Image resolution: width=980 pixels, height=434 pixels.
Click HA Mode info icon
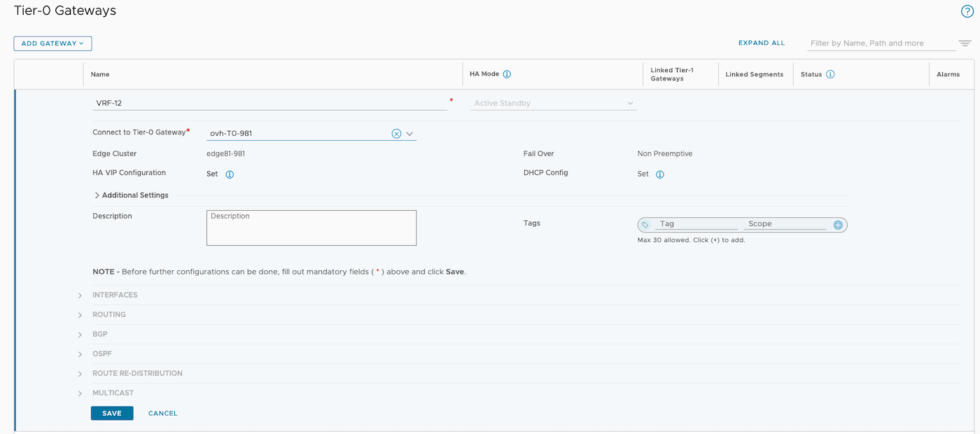pos(507,74)
